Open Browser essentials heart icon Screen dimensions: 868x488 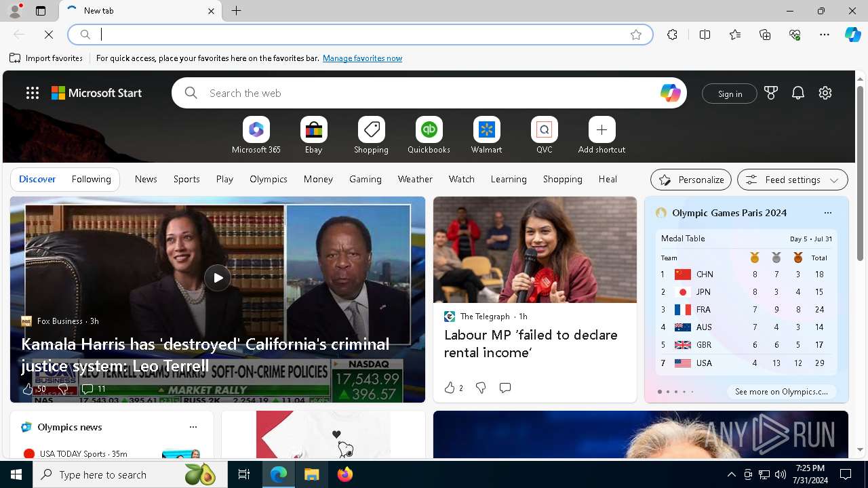click(795, 35)
